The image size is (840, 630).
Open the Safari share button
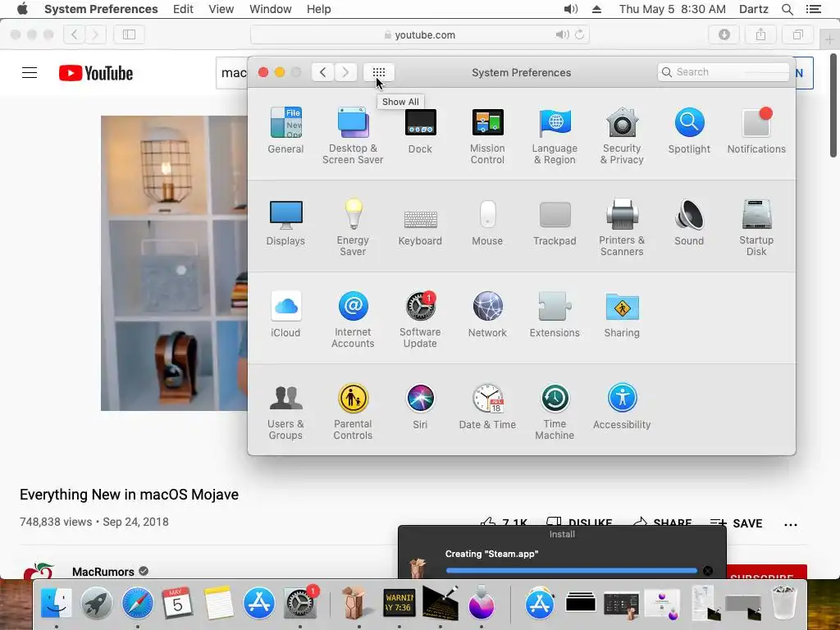(760, 34)
